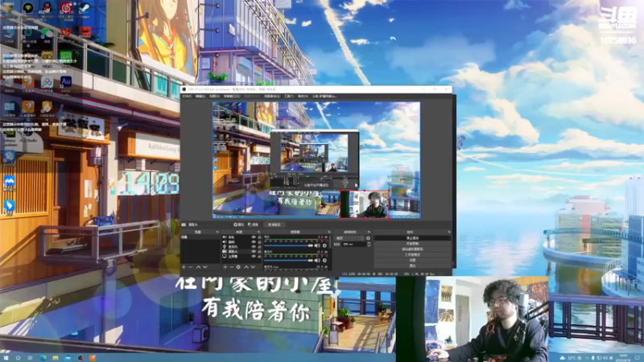Click 工作室模式 studio mode button
This screenshot has width=644, height=362.
pyautogui.click(x=412, y=254)
